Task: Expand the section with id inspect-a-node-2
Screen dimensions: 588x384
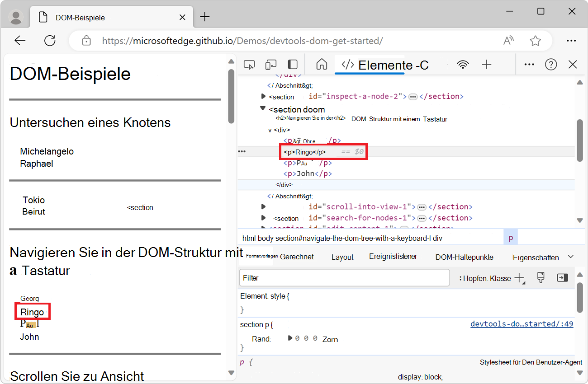Action: [263, 96]
